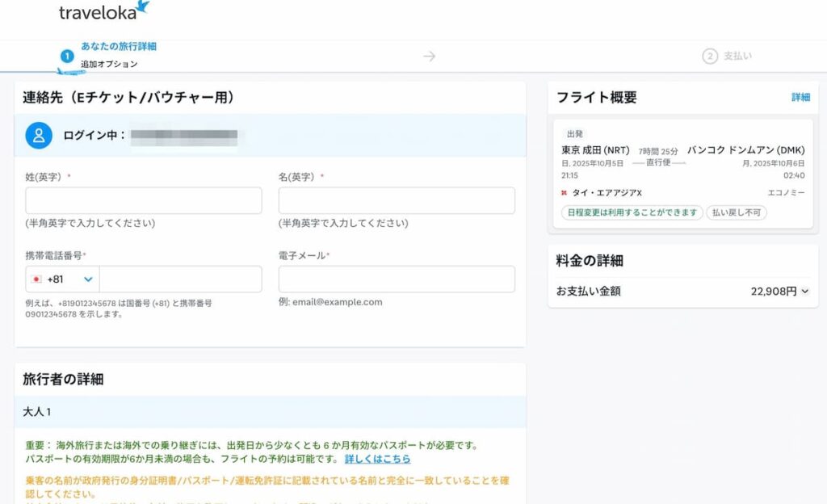Click the step 2 支払い circle indicator
The width and height of the screenshot is (827, 504).
coord(710,56)
